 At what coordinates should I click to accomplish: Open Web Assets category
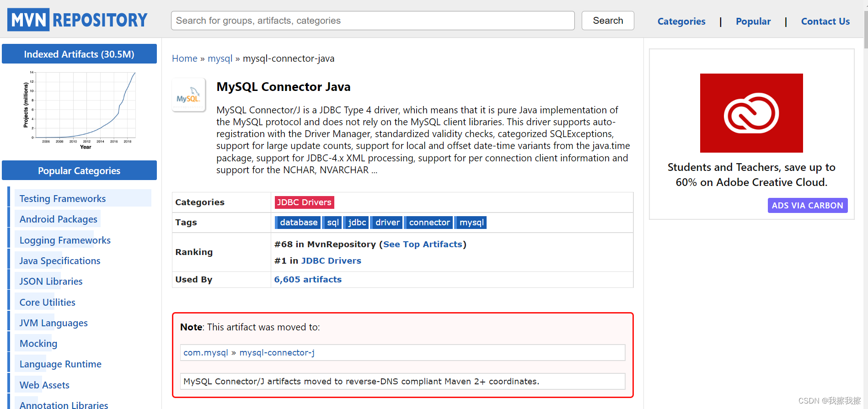tap(44, 385)
